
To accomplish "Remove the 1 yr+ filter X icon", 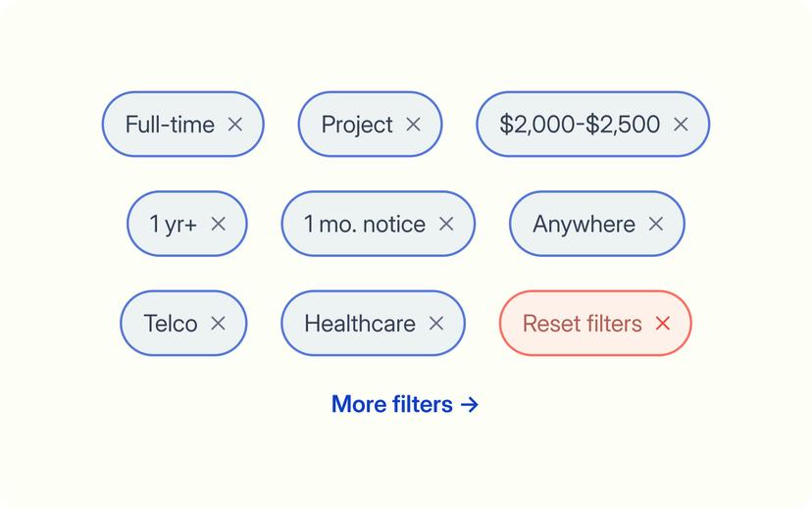I will [218, 224].
